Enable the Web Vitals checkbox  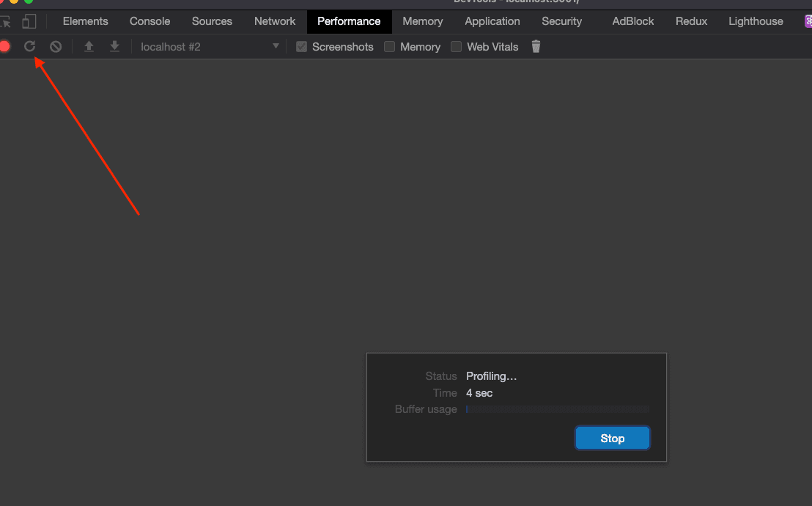click(x=457, y=47)
